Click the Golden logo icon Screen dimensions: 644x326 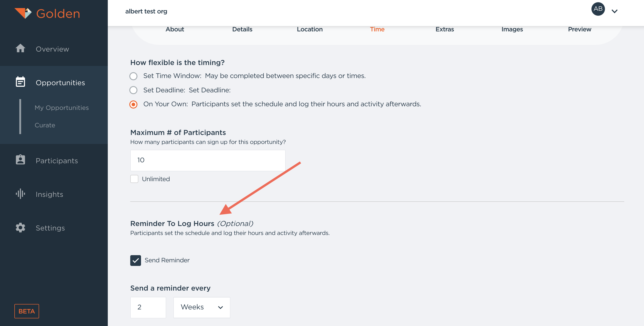pyautogui.click(x=23, y=13)
